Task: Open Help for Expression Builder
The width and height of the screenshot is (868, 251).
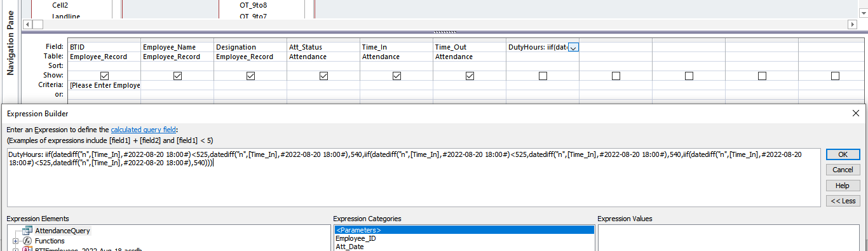Action: click(843, 186)
